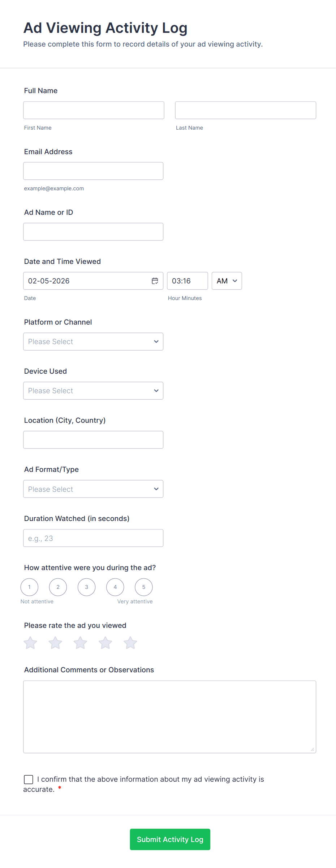Open the calendar date picker icon
This screenshot has width=336, height=868.
155,281
